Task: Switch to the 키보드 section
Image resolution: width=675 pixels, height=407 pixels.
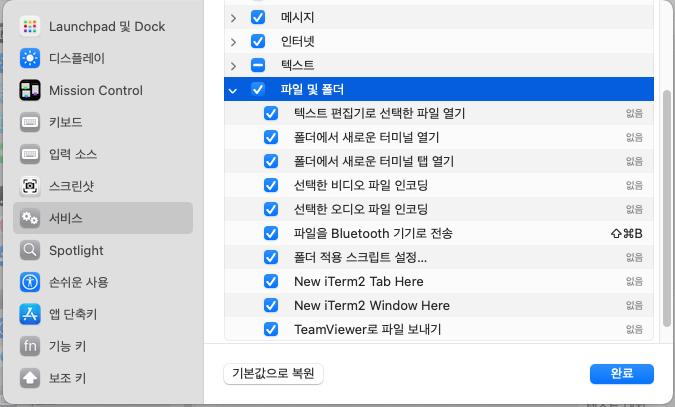Action: pyautogui.click(x=103, y=122)
